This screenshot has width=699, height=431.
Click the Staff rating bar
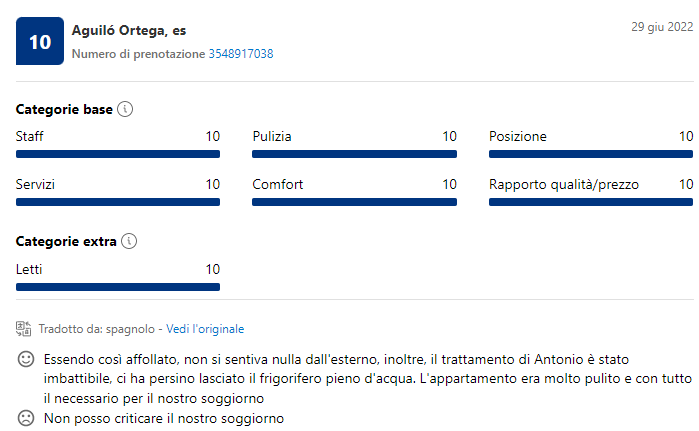[x=118, y=154]
